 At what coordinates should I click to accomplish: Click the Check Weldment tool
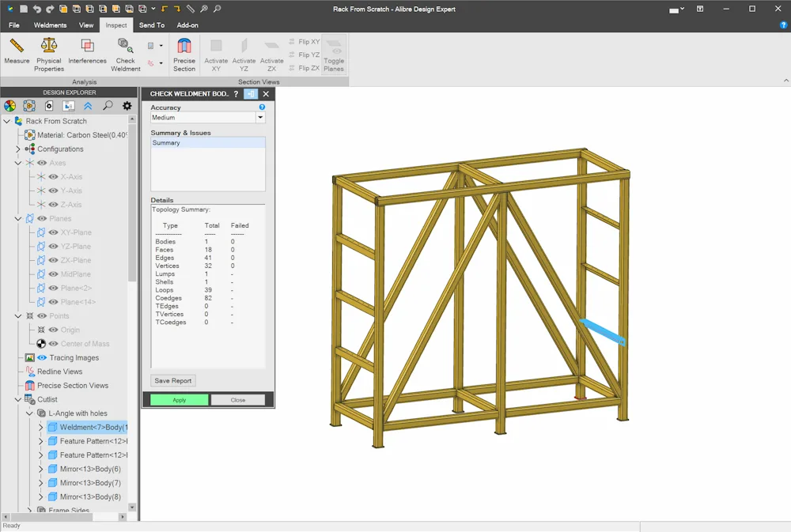point(126,55)
